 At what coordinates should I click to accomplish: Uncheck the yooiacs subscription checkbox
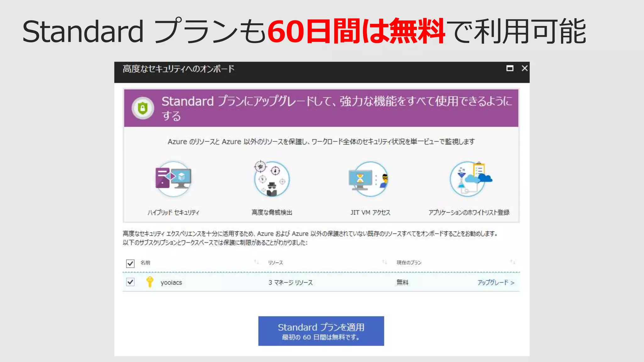tap(130, 282)
